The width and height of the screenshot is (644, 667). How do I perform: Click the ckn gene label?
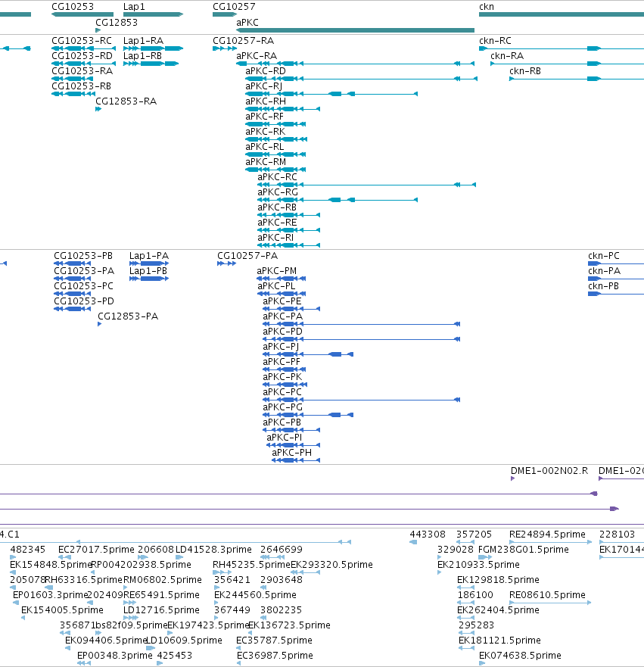click(487, 7)
